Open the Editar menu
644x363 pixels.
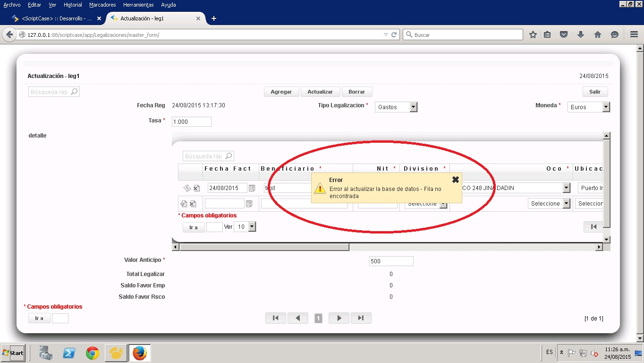[34, 5]
